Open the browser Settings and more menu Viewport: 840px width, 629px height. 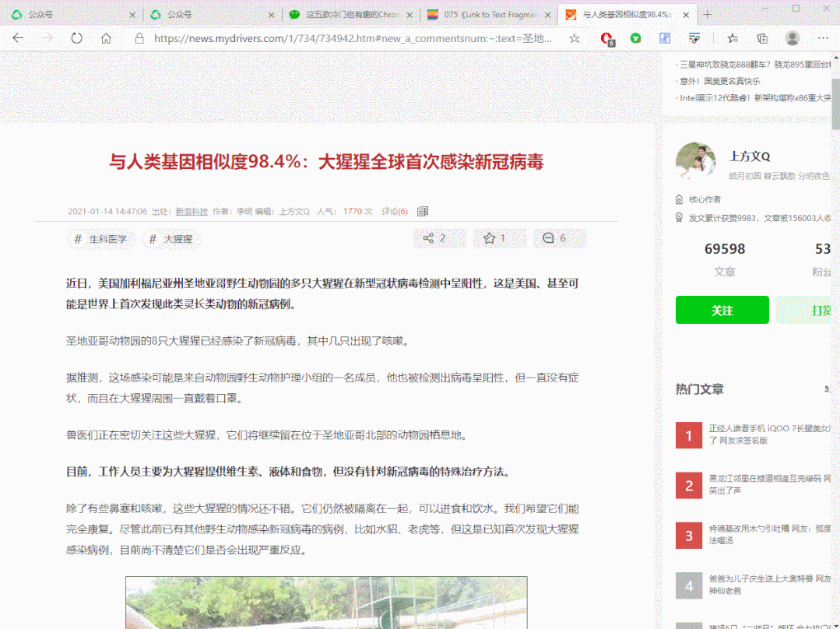(824, 38)
